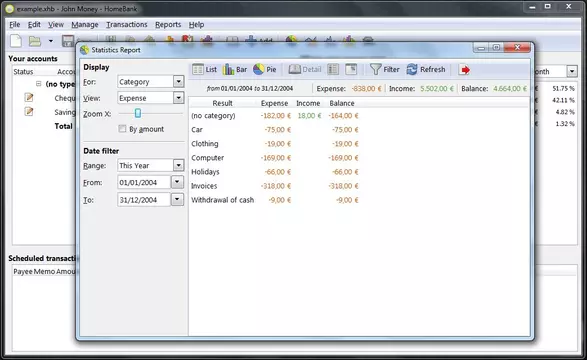Open the Filter tool

click(384, 69)
